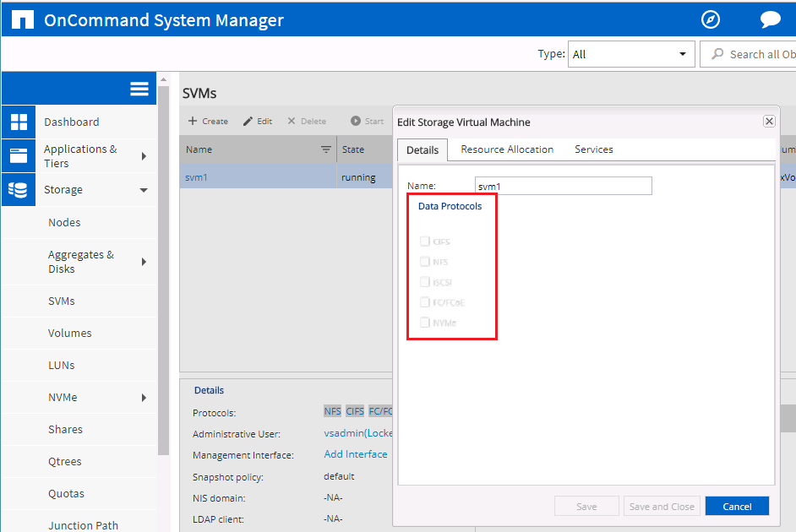Toggle the hamburger navigation menu icon
Screen dimensions: 796x532
139,90
